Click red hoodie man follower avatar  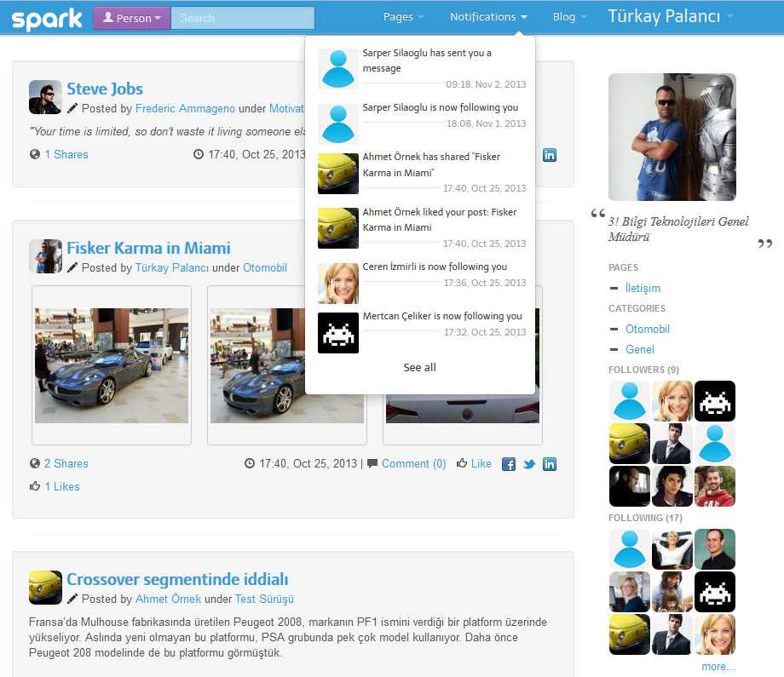click(x=715, y=486)
